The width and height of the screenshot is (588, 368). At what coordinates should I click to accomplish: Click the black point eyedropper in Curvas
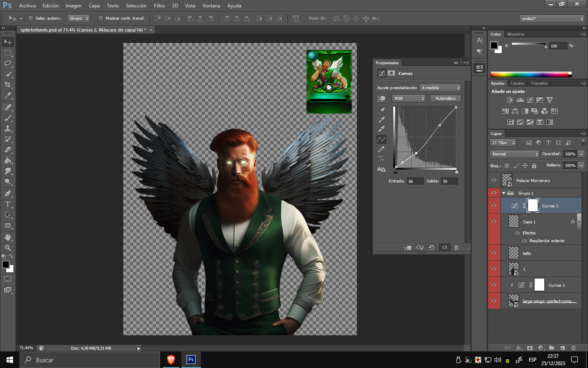coord(381,111)
